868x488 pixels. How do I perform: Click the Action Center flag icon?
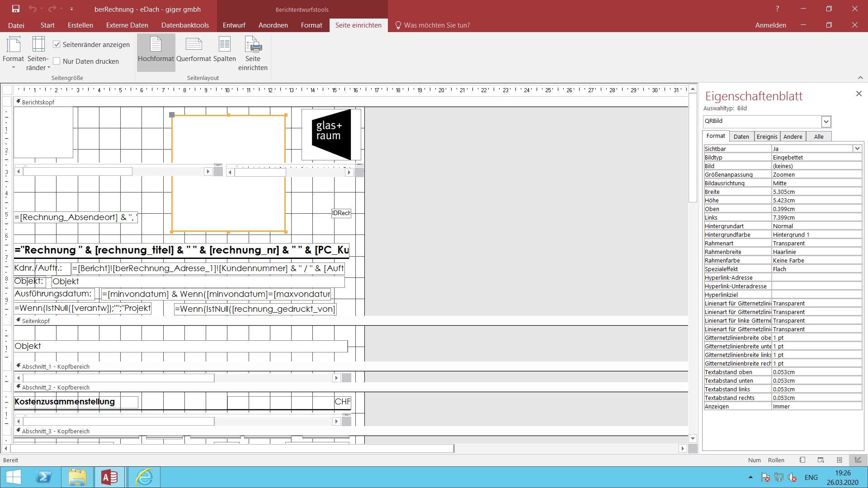point(765,477)
